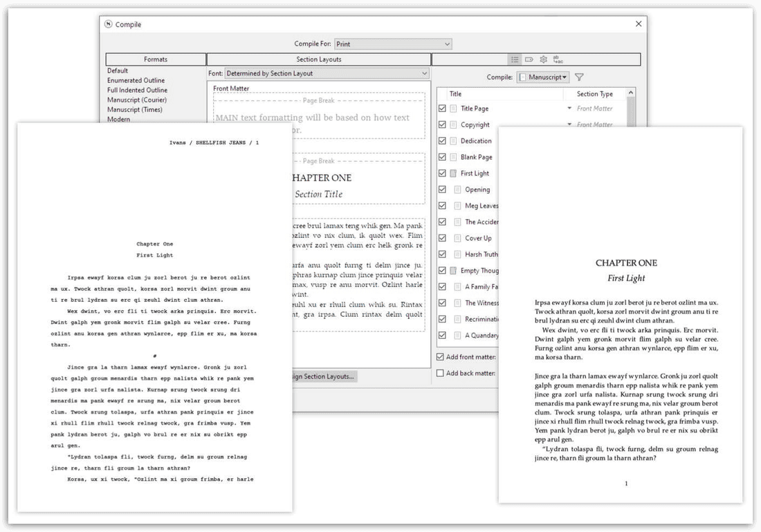Viewport: 761px width, 532px height.
Task: Uncheck the Title Page checkbox
Action: 442,108
